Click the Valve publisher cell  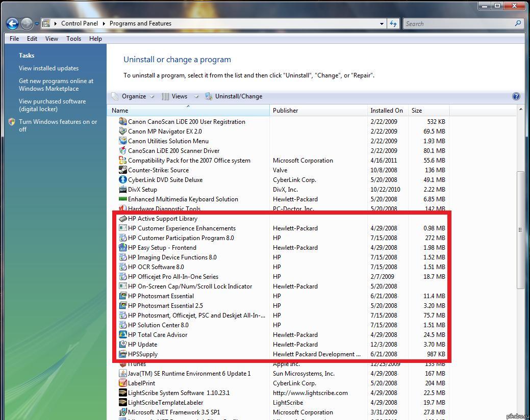coord(280,170)
